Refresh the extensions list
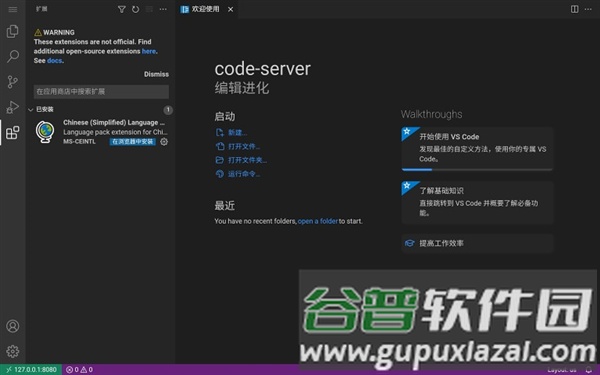600x375 pixels. 135,9
